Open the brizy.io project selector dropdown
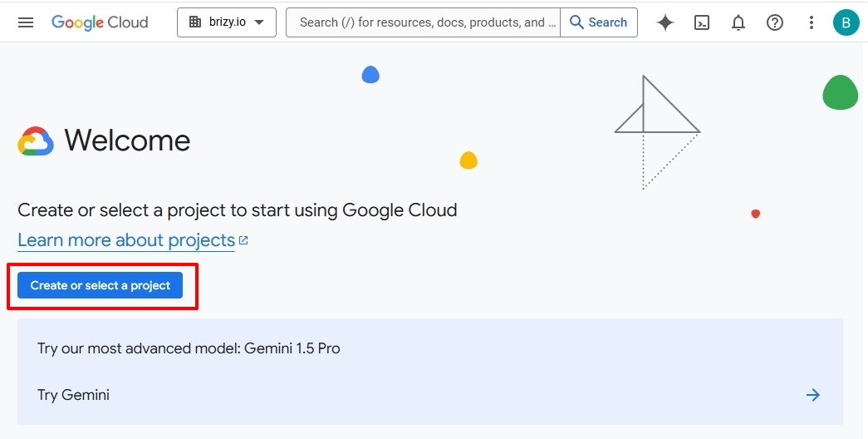This screenshot has height=439, width=868. pos(227,22)
